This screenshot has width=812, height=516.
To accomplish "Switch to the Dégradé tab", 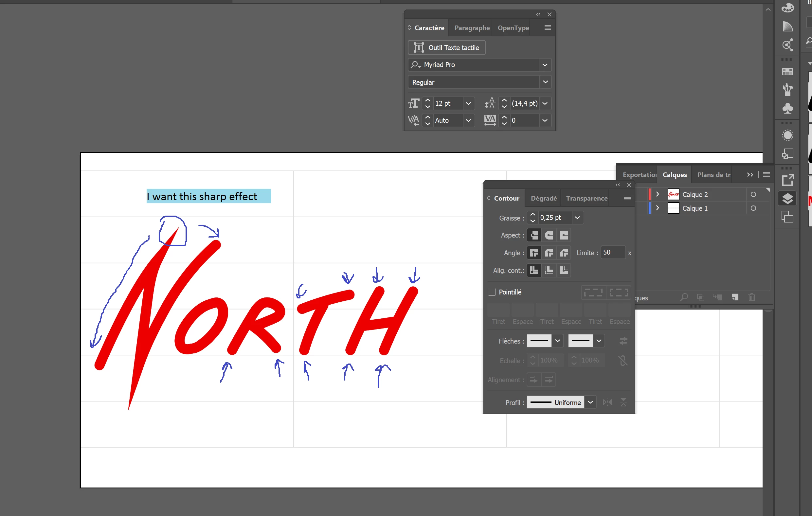I will 543,198.
